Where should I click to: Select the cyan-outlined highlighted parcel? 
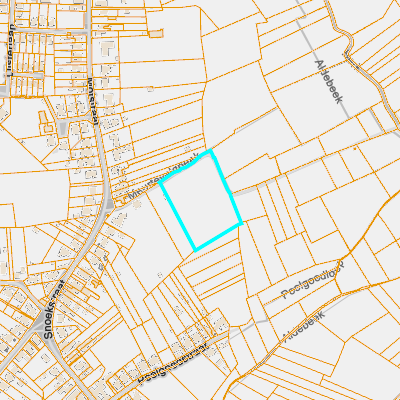[x=201, y=200]
